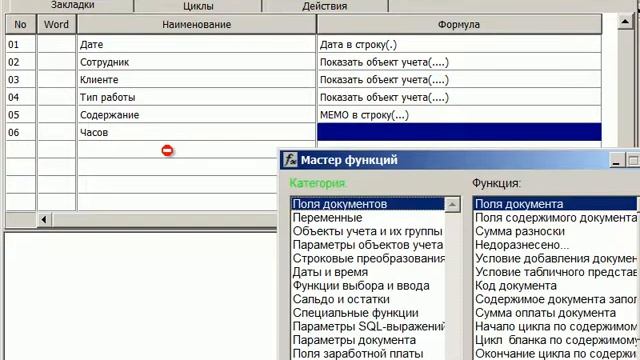640x360 pixels.
Task: Click the Формула column header
Action: pyautogui.click(x=459, y=24)
